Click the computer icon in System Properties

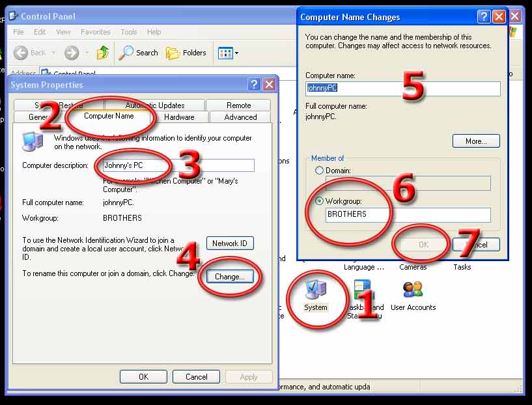(33, 141)
